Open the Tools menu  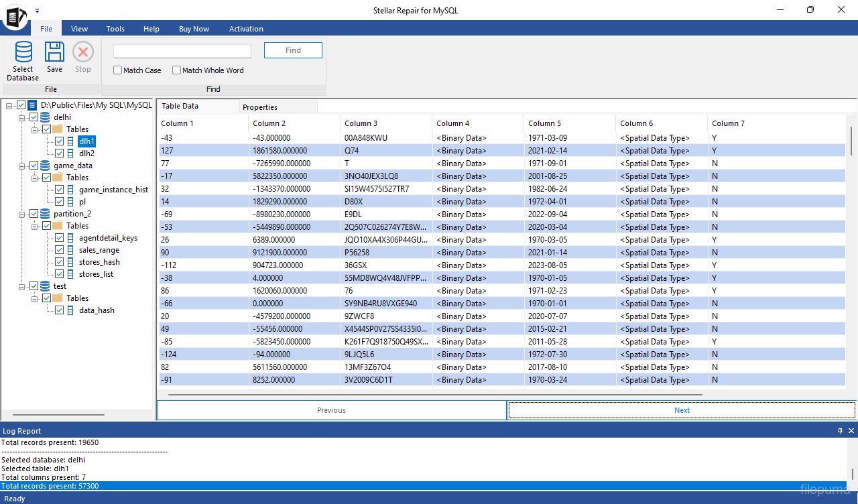coord(115,29)
